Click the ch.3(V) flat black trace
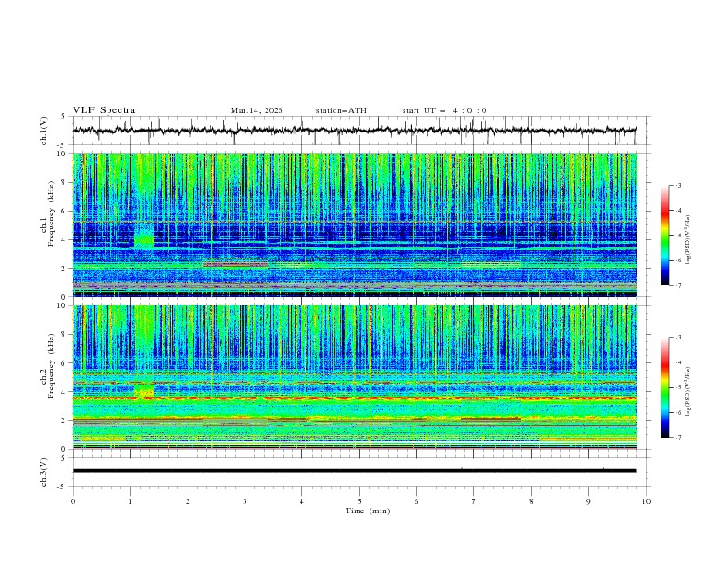The height and width of the screenshot is (563, 728). (x=354, y=471)
